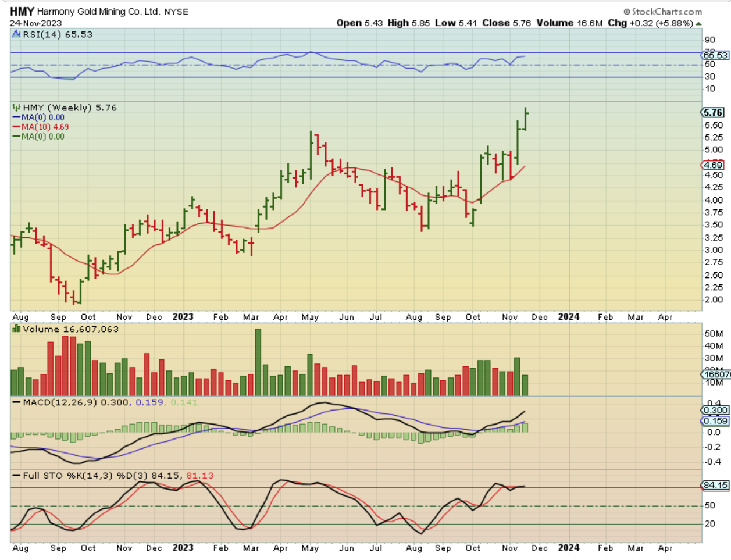This screenshot has height=560, width=731.
Task: Click the RSI(14) 65.53 legend text
Action: [x=57, y=35]
